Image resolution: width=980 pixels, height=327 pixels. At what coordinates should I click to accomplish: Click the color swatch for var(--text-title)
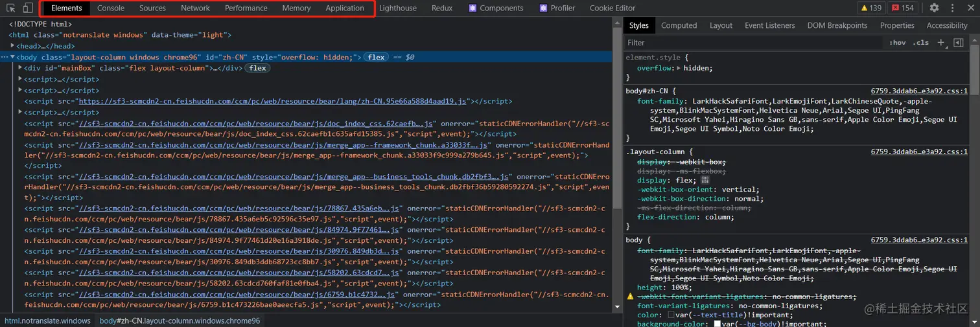(671, 315)
